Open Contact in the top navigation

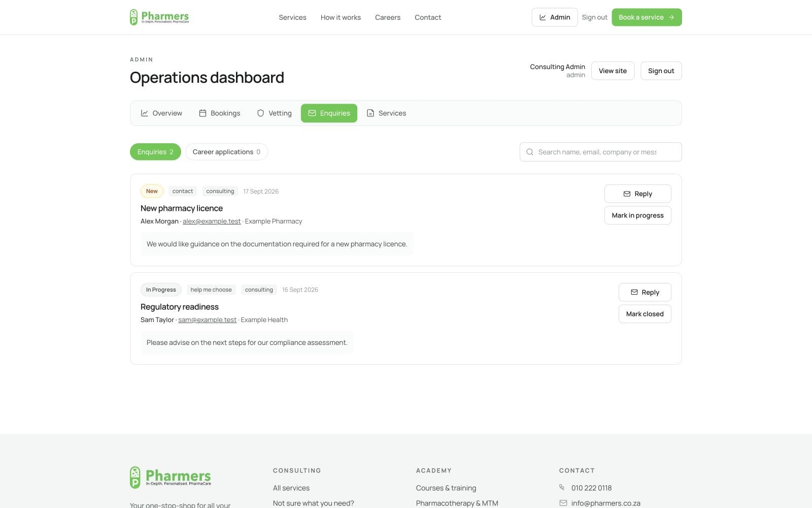click(428, 17)
